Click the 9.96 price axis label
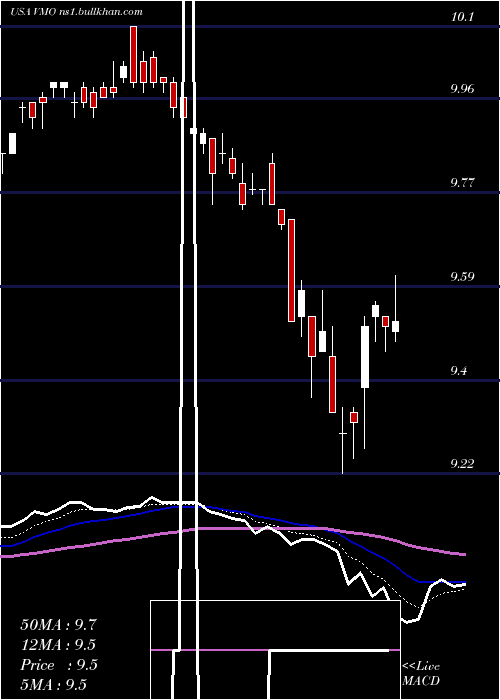The width and height of the screenshot is (500, 700). tap(462, 88)
